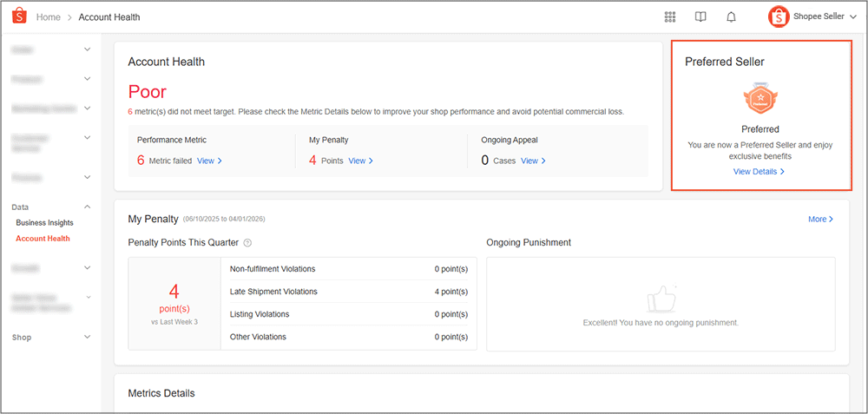Click the thumbs-up no punishment icon
Image resolution: width=868 pixels, height=414 pixels.
[661, 299]
